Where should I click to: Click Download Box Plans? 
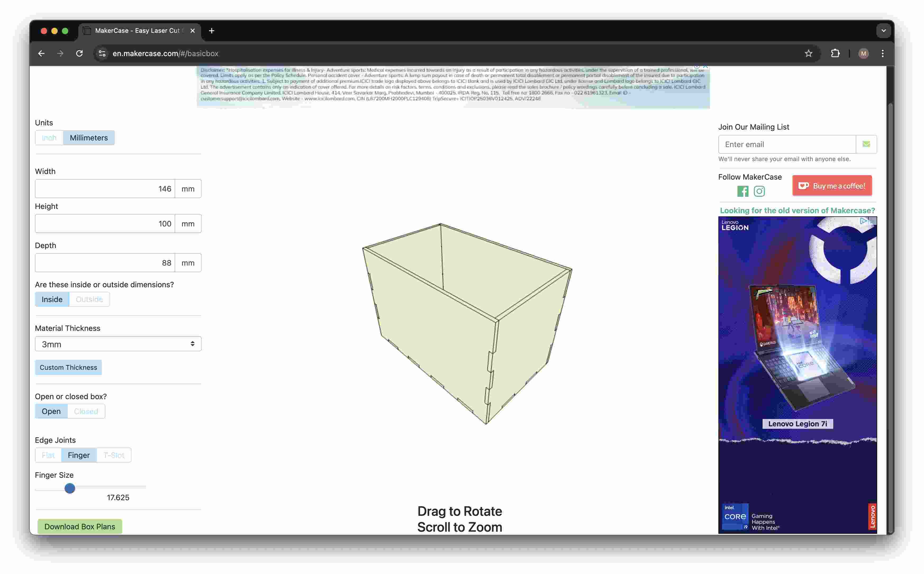tap(80, 527)
